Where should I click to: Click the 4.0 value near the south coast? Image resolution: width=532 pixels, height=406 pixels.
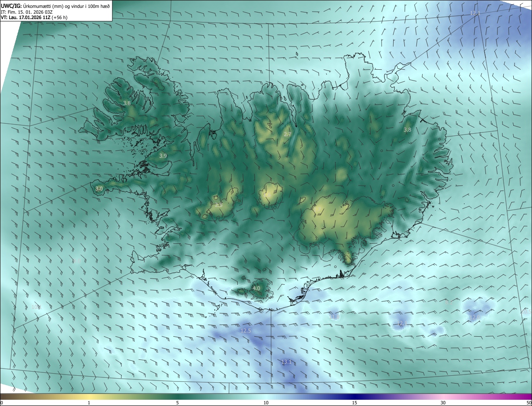point(256,288)
